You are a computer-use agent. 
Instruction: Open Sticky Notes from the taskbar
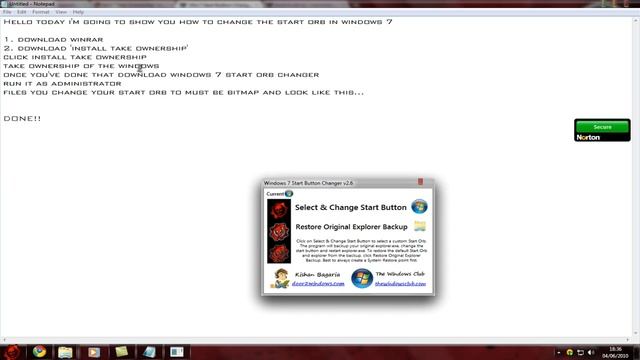click(121, 351)
